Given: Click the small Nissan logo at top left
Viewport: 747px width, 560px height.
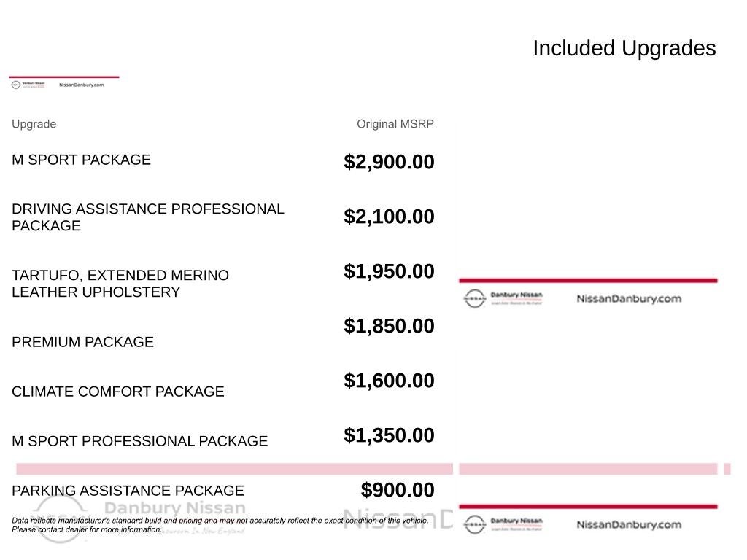Looking at the screenshot, I should point(16,85).
